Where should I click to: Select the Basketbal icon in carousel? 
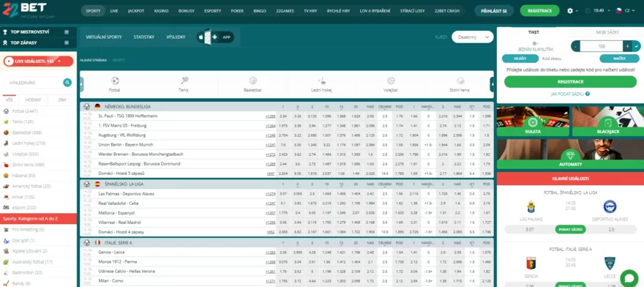[x=252, y=81]
